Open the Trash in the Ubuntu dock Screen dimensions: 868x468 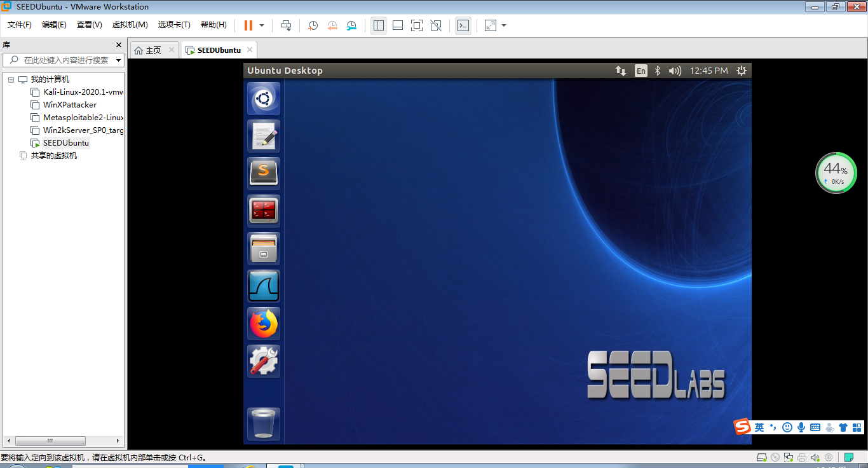coord(263,423)
